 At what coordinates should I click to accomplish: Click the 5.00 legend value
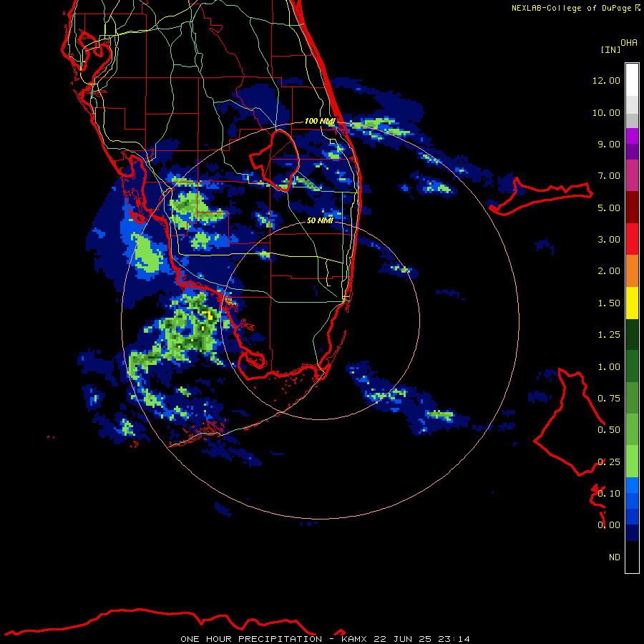[x=609, y=208]
